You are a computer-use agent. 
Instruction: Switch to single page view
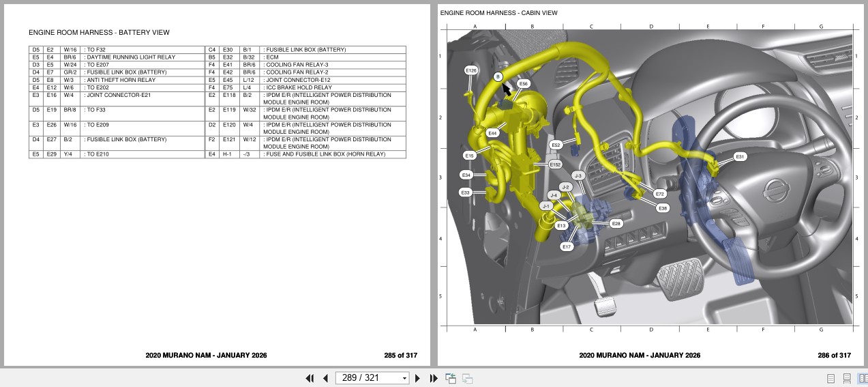(831, 378)
